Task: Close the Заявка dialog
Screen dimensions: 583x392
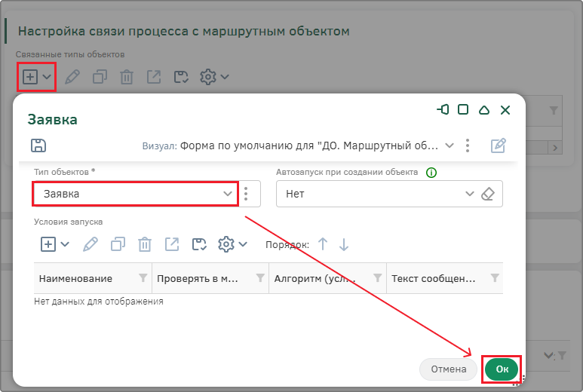Action: pos(505,110)
